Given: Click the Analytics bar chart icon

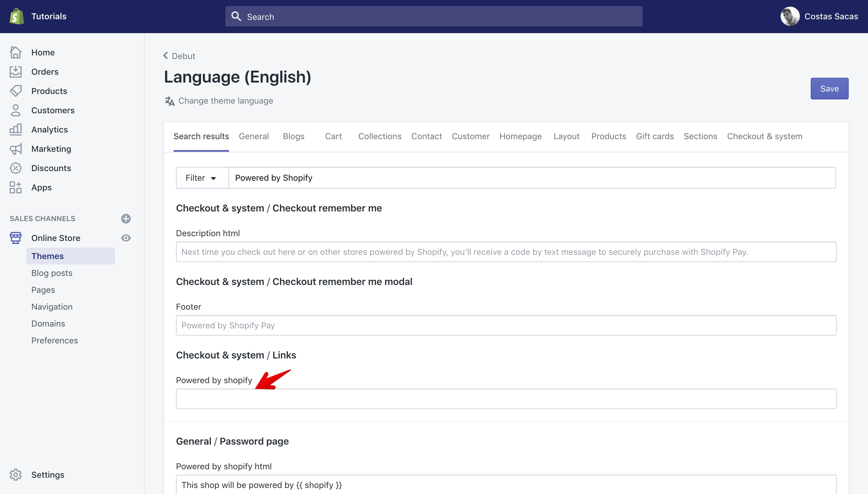Looking at the screenshot, I should click(x=16, y=130).
